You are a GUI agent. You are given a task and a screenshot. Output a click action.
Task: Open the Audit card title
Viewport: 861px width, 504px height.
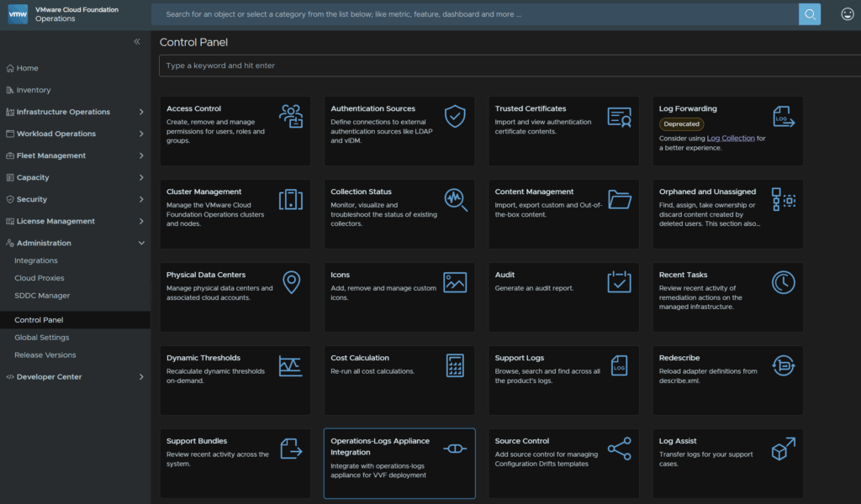pyautogui.click(x=504, y=275)
